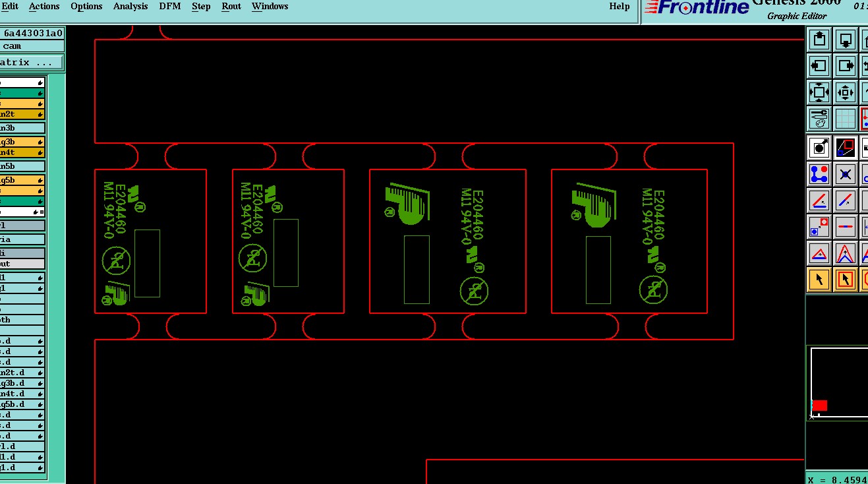Pan the view up with the up-arrow icon
This screenshot has width=868, height=484.
point(819,40)
